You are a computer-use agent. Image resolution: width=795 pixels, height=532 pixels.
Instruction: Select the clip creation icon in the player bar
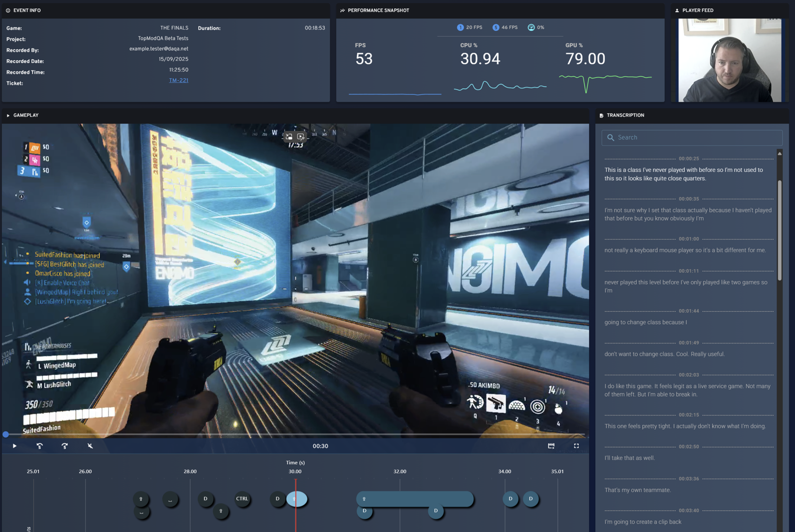click(x=551, y=446)
